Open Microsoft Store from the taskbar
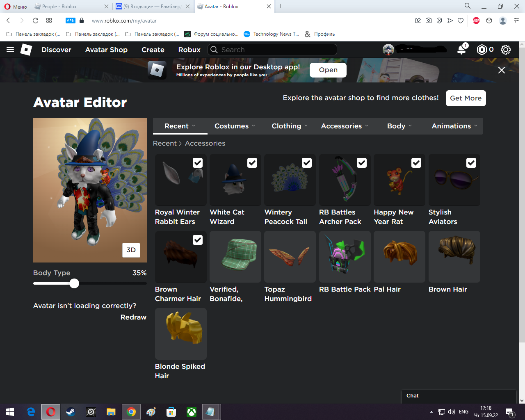525x420 pixels. (x=171, y=412)
